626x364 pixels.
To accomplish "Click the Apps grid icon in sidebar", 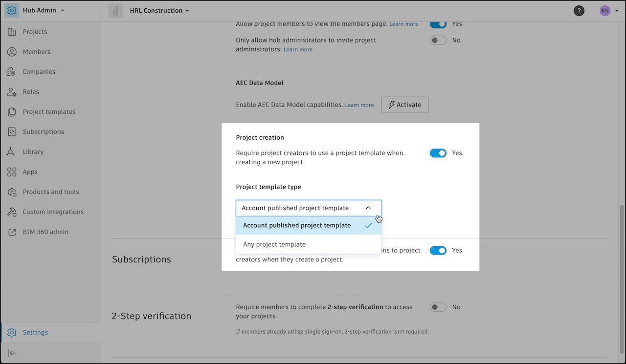I will point(12,172).
